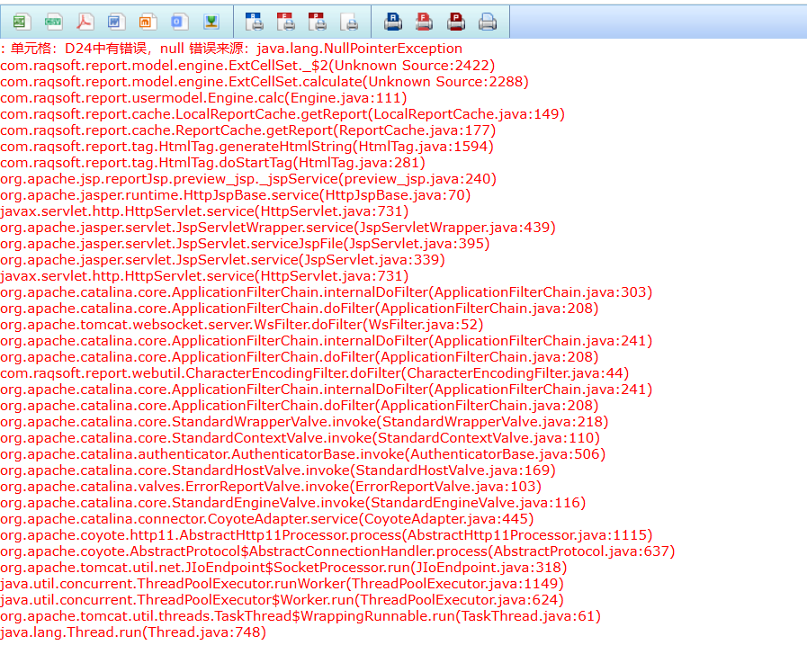Click the ApplicationFilterChain.java:303 line

[327, 291]
